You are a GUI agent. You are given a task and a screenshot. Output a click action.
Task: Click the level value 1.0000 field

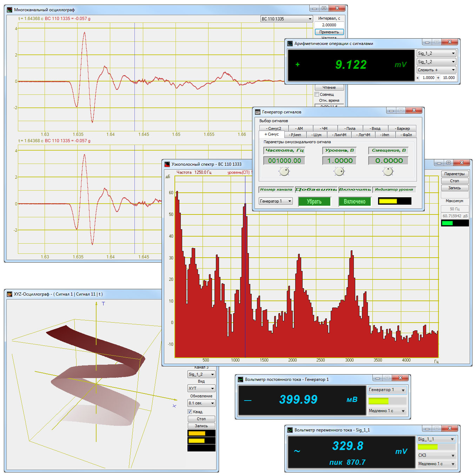[339, 161]
